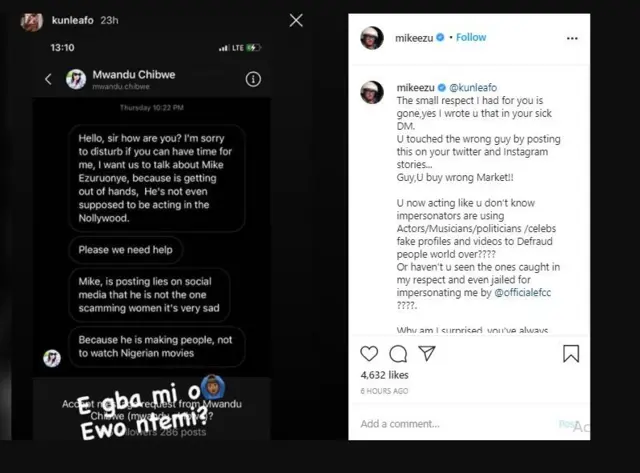Click the Add a comment field
Viewport: 640px width, 473px height.
[440, 424]
